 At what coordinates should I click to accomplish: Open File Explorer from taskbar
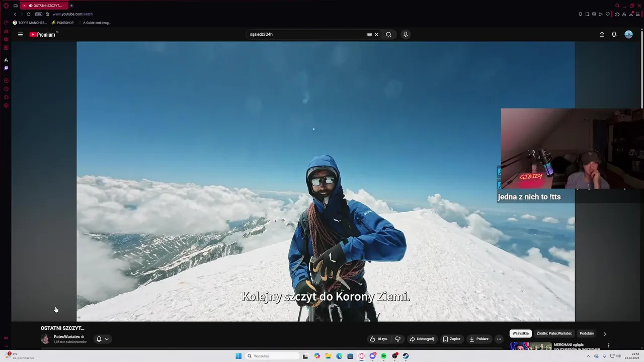[x=329, y=356]
